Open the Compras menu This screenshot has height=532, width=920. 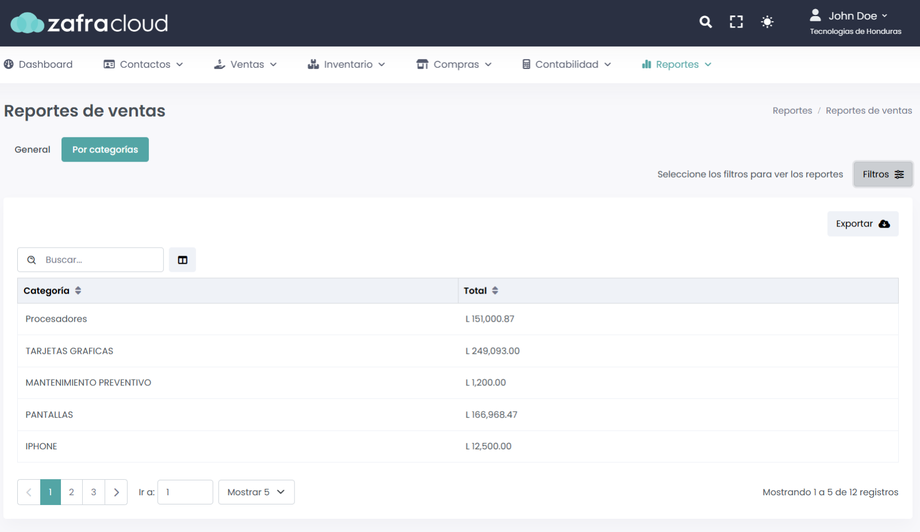[454, 65]
